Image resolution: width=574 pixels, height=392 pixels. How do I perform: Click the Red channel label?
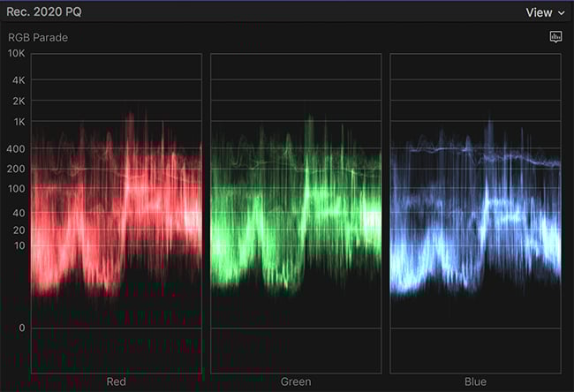116,381
